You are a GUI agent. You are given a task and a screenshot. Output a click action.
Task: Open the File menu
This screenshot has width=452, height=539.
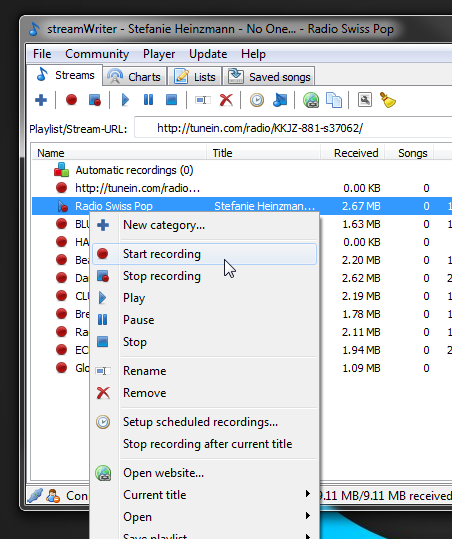tap(42, 54)
